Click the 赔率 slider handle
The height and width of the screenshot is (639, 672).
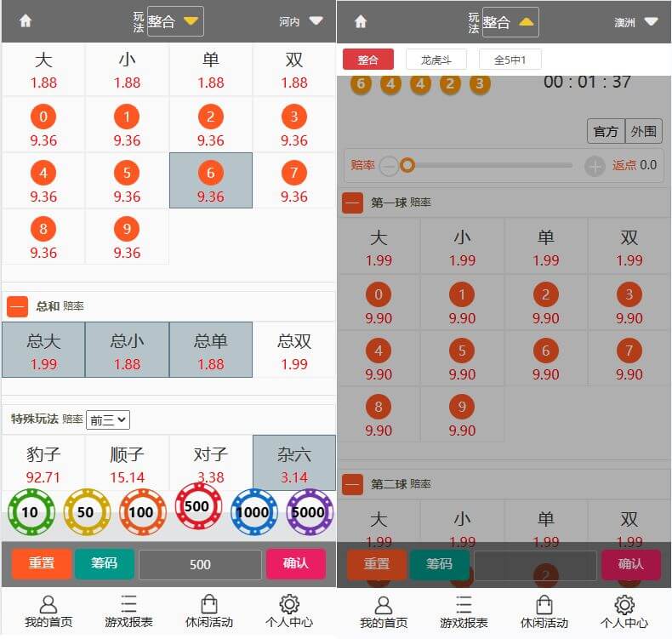[x=407, y=165]
